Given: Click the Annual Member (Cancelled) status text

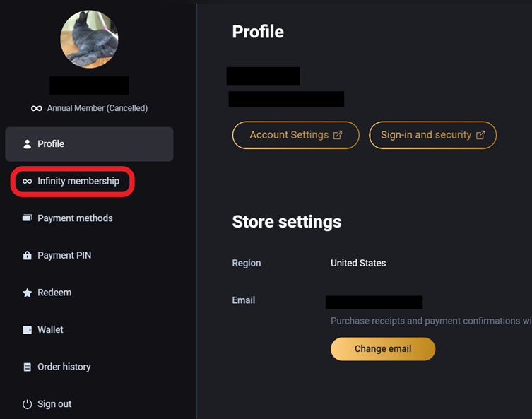Looking at the screenshot, I should (97, 109).
